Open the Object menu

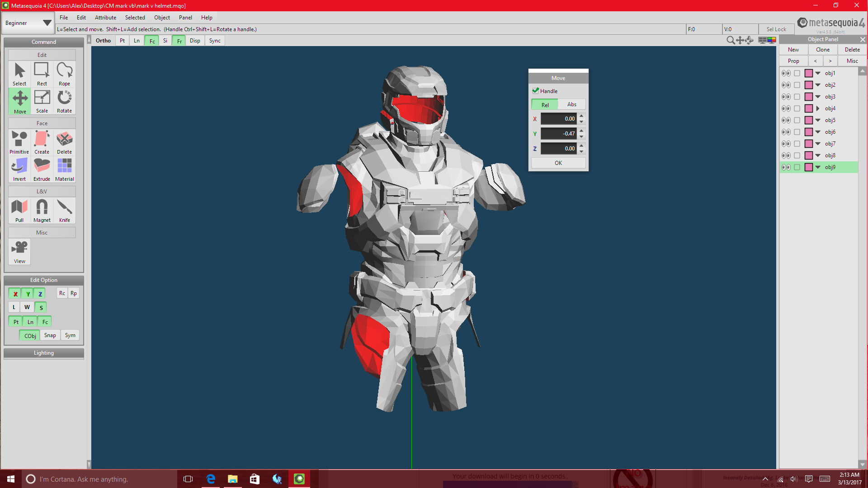point(162,18)
